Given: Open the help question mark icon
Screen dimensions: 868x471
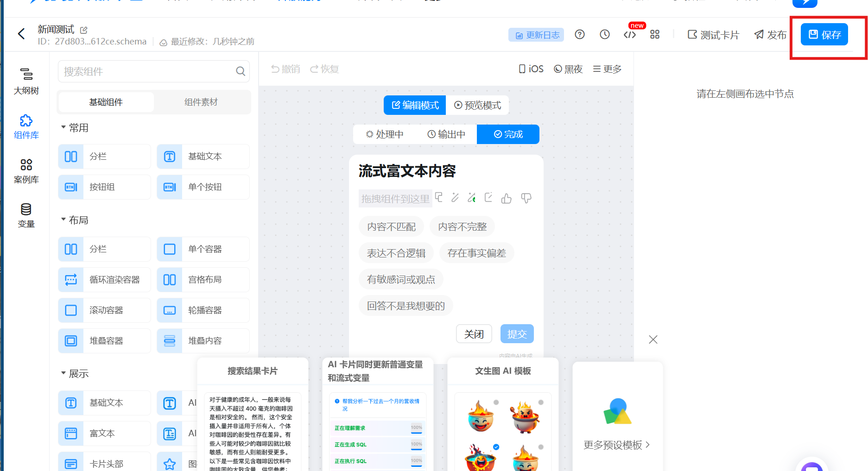Looking at the screenshot, I should coord(580,34).
